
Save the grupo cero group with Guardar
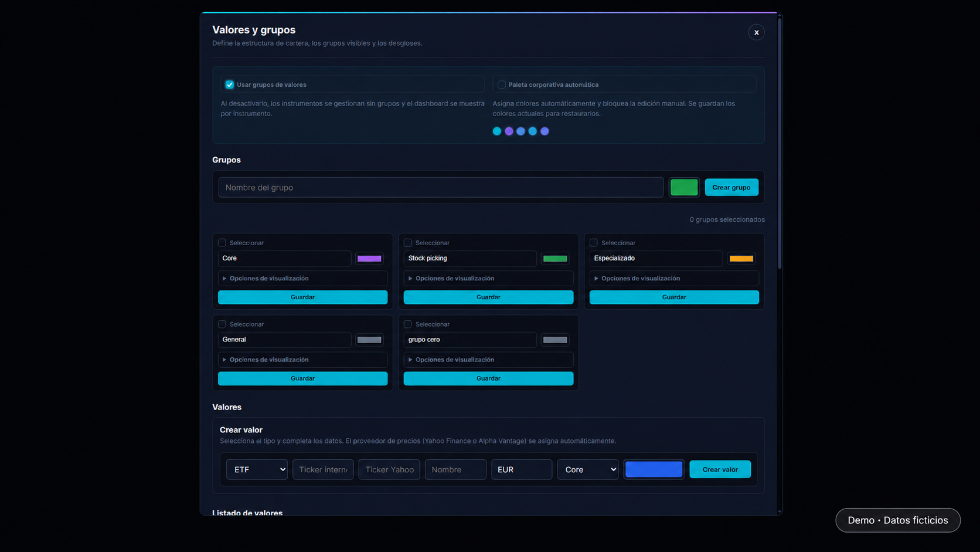pos(488,378)
